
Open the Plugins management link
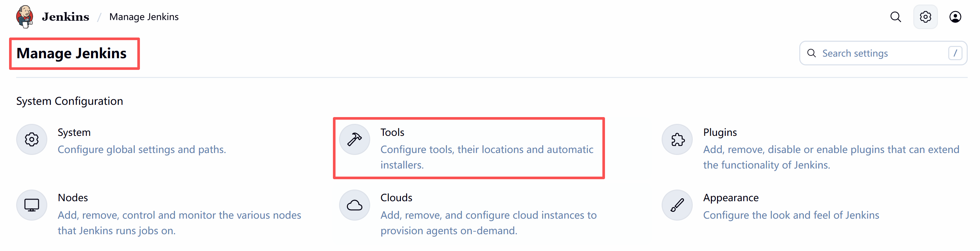[720, 132]
